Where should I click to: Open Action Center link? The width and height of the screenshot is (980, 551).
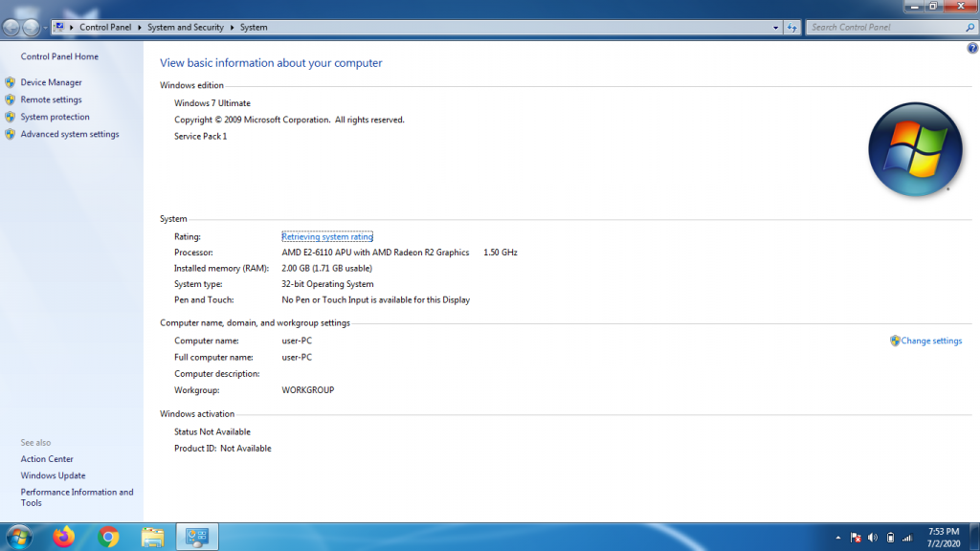[47, 459]
